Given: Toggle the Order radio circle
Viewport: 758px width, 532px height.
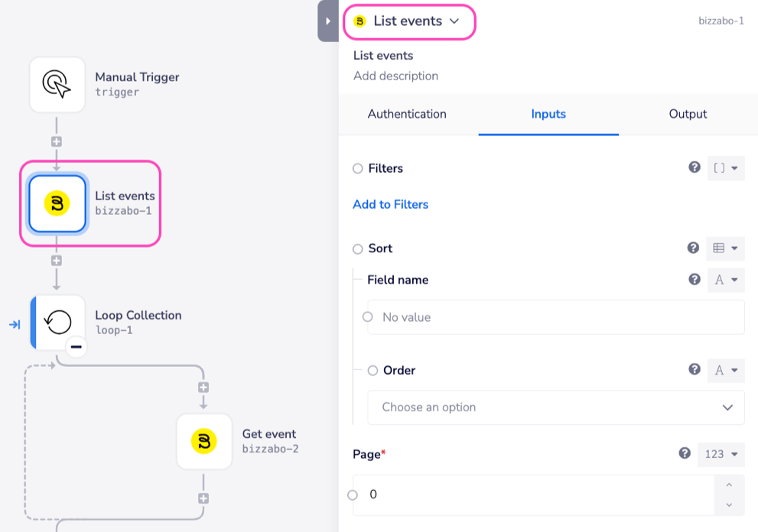Looking at the screenshot, I should pyautogui.click(x=372, y=370).
